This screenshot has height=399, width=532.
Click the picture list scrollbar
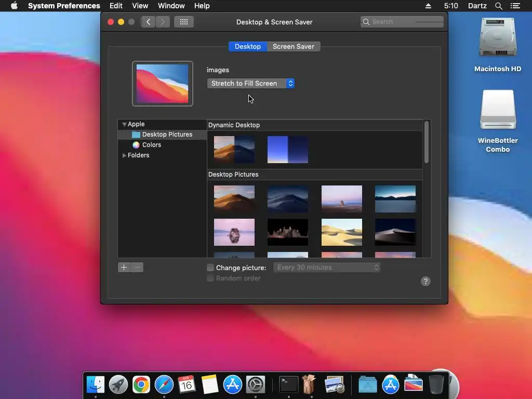point(427,142)
